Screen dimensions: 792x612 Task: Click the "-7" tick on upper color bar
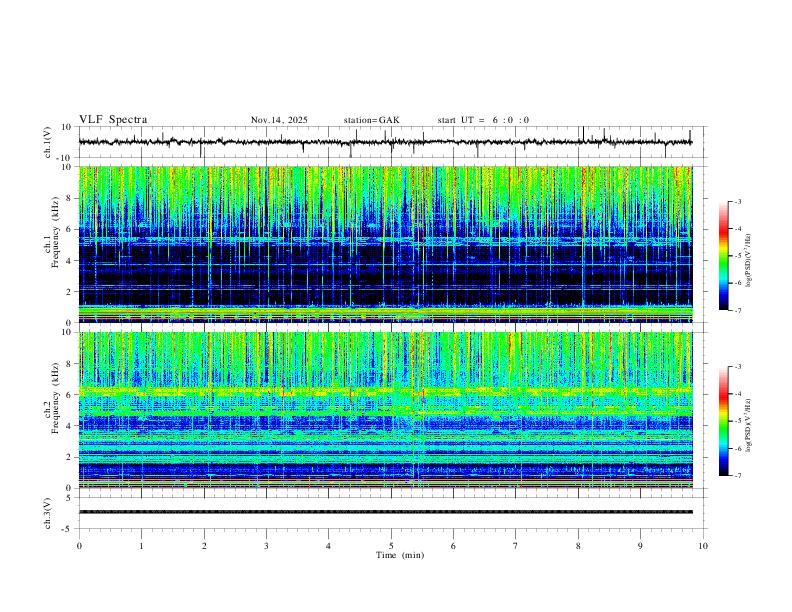click(737, 310)
